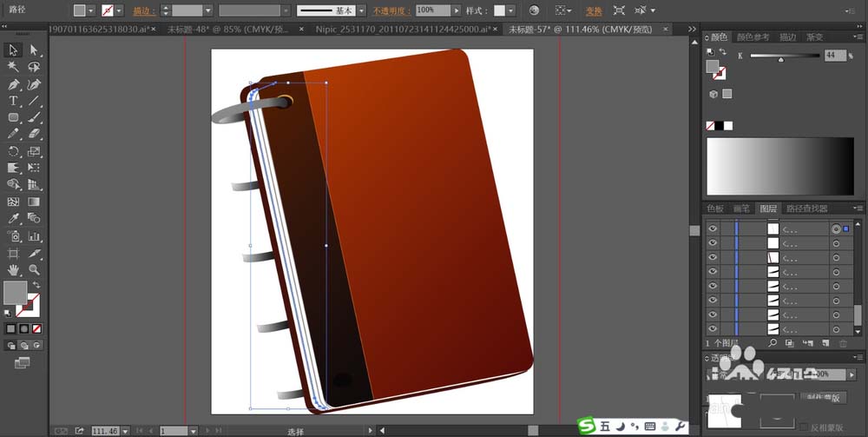The width and height of the screenshot is (868, 437).
Task: Select the Artboard tool
Action: [x=13, y=253]
